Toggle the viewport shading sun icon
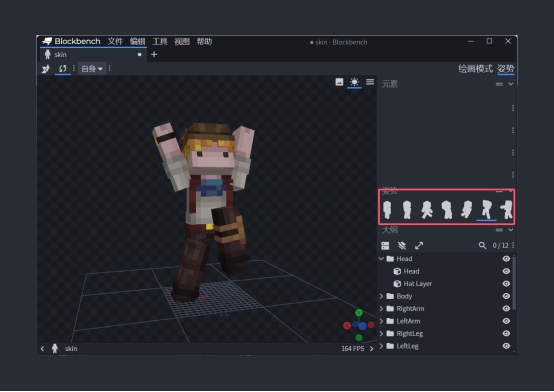Screen dimensions: 554x392 coord(354,82)
